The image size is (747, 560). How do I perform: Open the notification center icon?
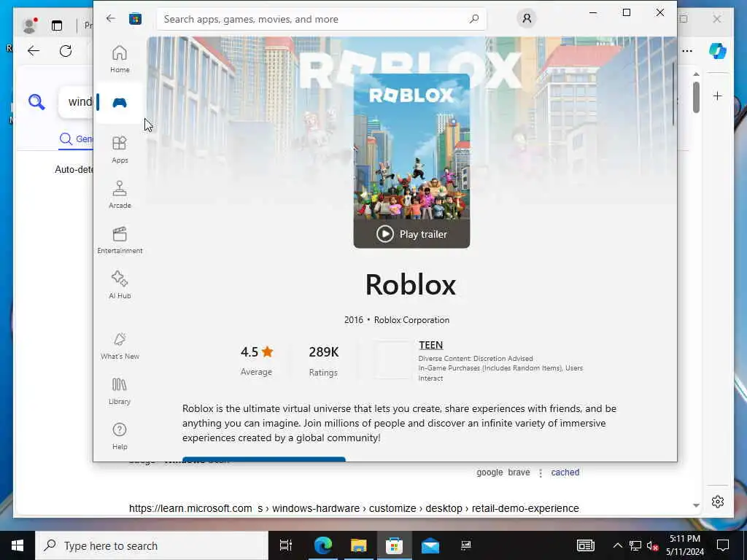tap(723, 545)
